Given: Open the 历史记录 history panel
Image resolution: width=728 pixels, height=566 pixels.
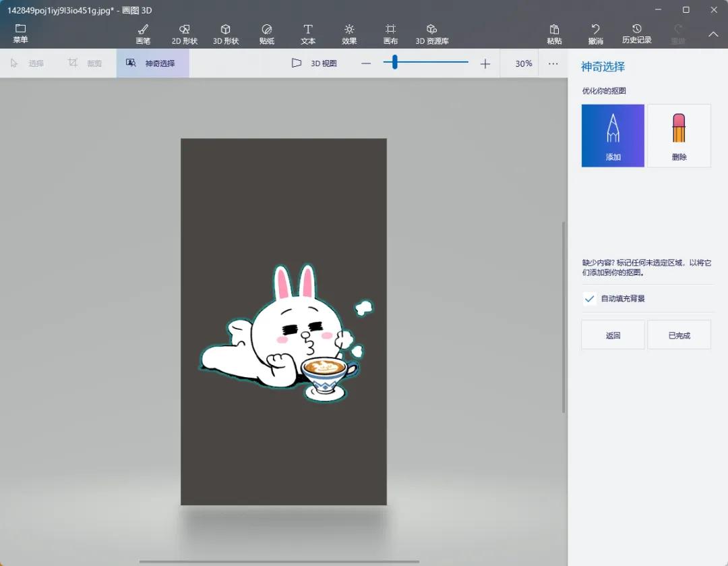Looking at the screenshot, I should coord(636,34).
